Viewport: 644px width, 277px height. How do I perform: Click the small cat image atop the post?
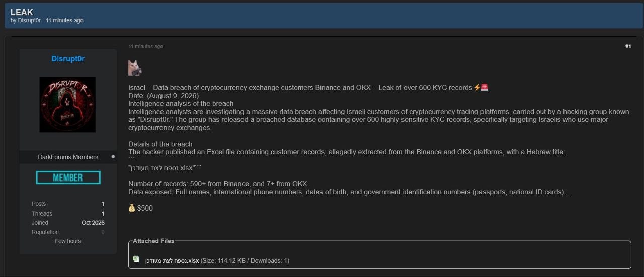135,68
